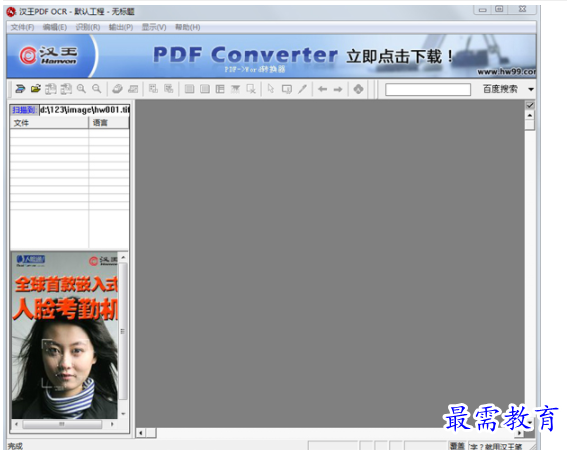
Task: Open the 编辑(E) menu
Action: coord(55,27)
